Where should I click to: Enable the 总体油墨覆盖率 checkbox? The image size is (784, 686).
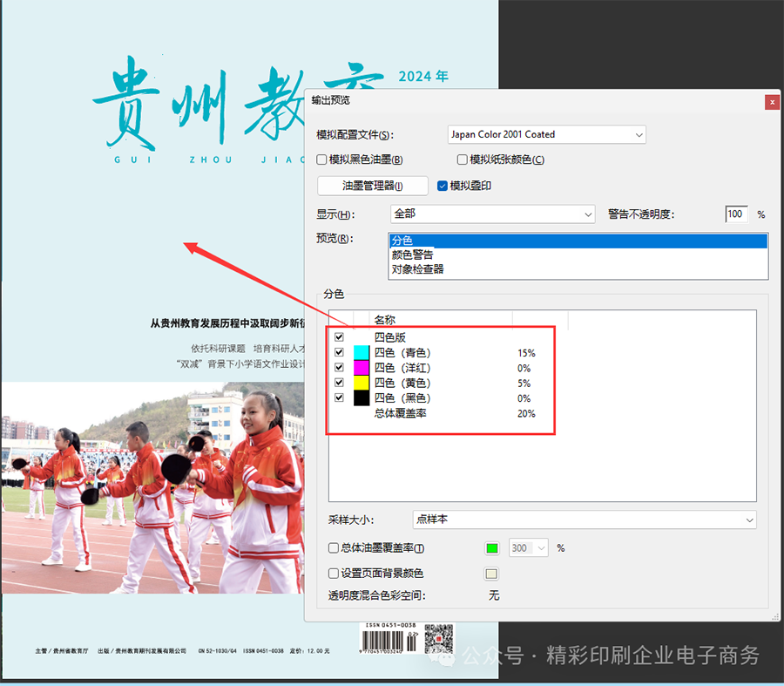(x=334, y=548)
